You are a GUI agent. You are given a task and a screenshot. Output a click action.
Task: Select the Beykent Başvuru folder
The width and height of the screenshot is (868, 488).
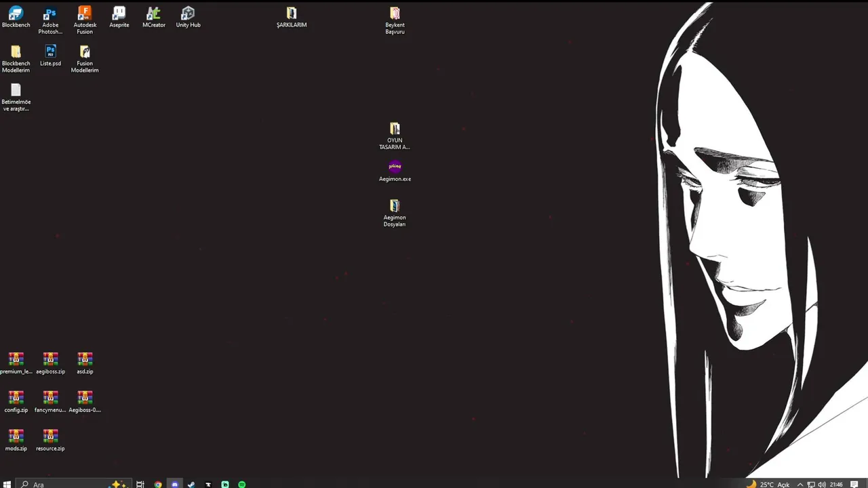click(395, 21)
